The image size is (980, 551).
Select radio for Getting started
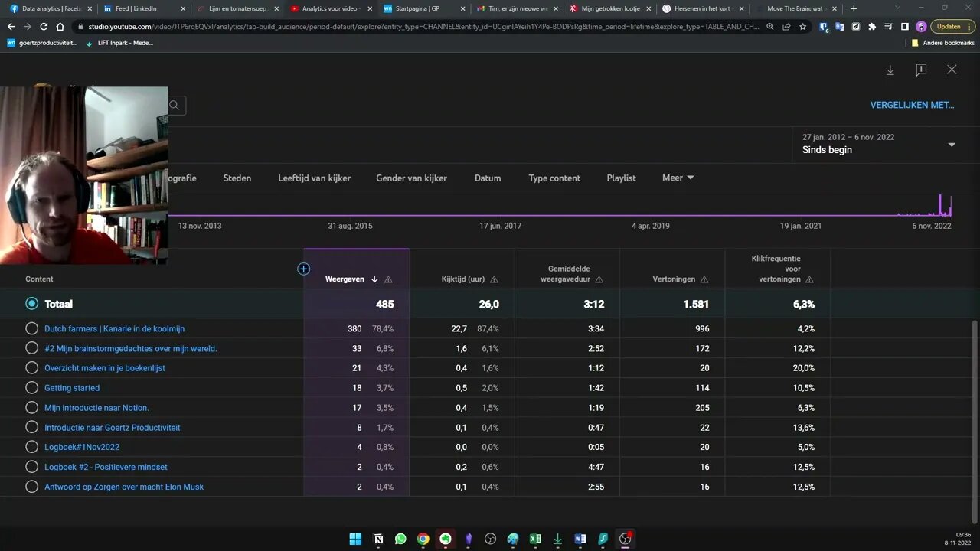pos(31,388)
